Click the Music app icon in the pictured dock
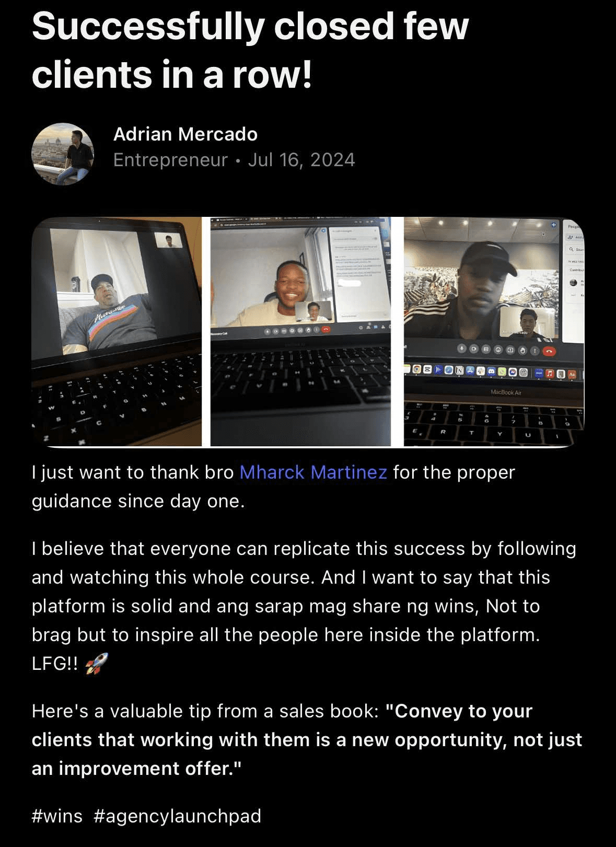 click(549, 374)
